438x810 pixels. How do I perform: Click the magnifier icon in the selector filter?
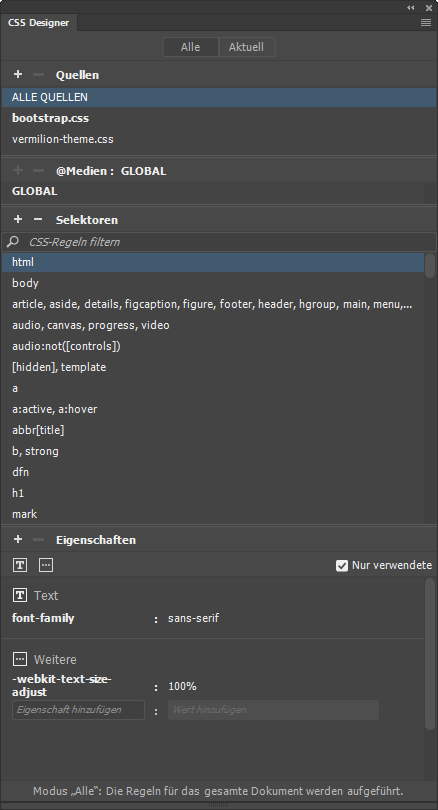[x=13, y=241]
